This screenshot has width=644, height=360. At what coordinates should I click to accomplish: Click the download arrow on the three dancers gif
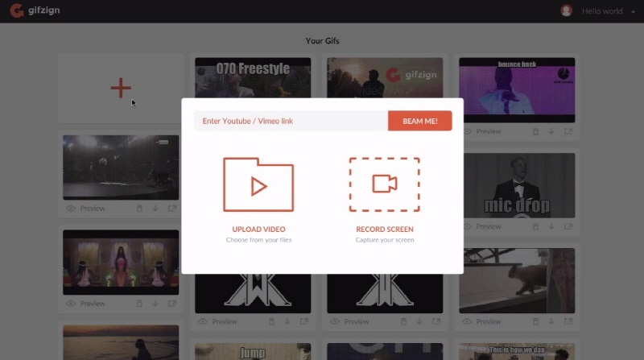coord(155,304)
